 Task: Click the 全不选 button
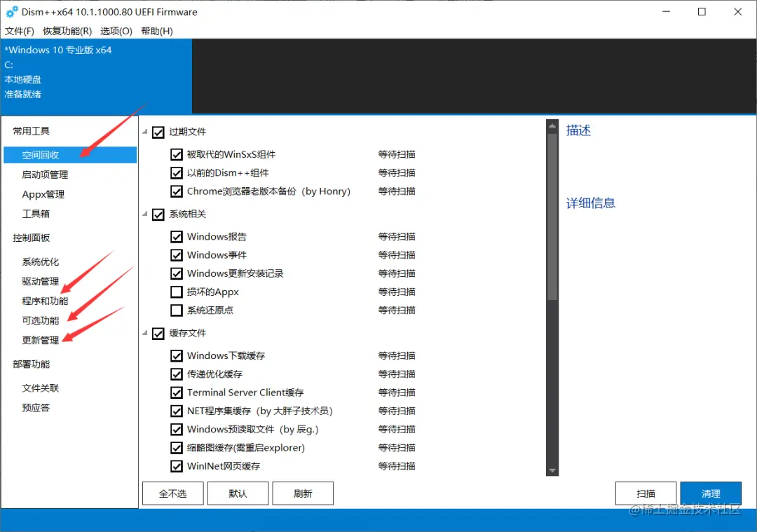pyautogui.click(x=173, y=493)
